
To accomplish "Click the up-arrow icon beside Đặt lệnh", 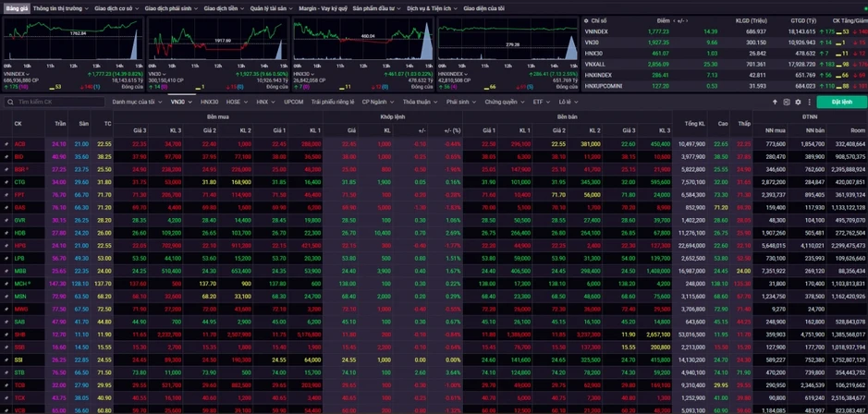I will click(775, 103).
